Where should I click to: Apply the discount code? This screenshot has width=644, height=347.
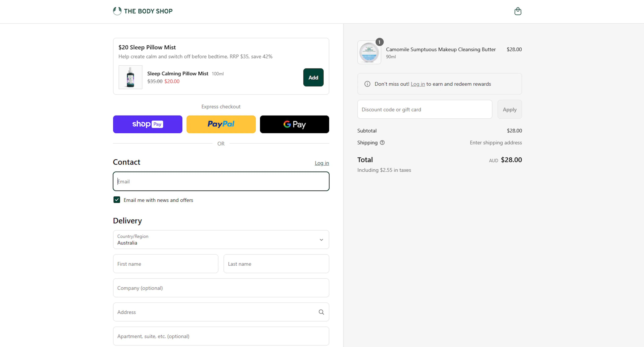pyautogui.click(x=509, y=110)
